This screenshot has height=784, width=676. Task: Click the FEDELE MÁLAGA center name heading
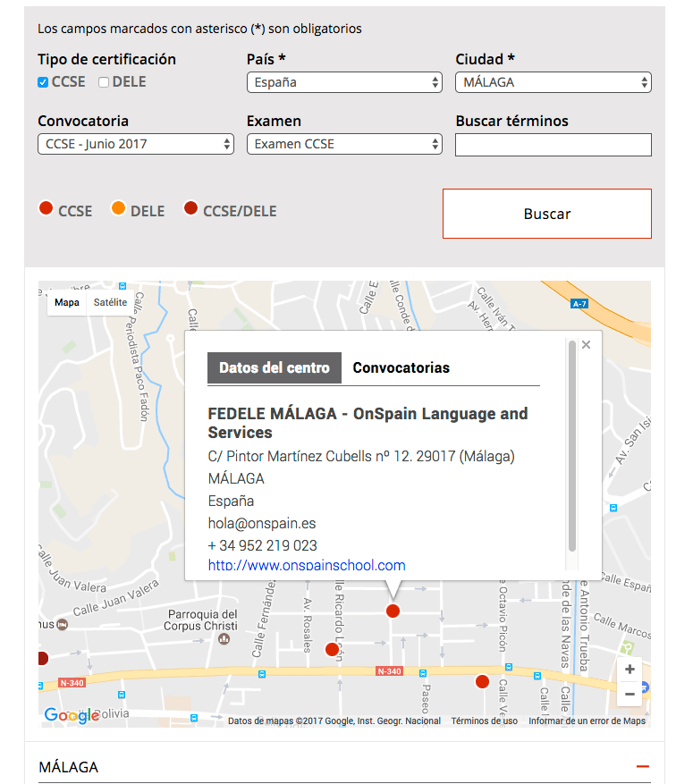point(368,423)
